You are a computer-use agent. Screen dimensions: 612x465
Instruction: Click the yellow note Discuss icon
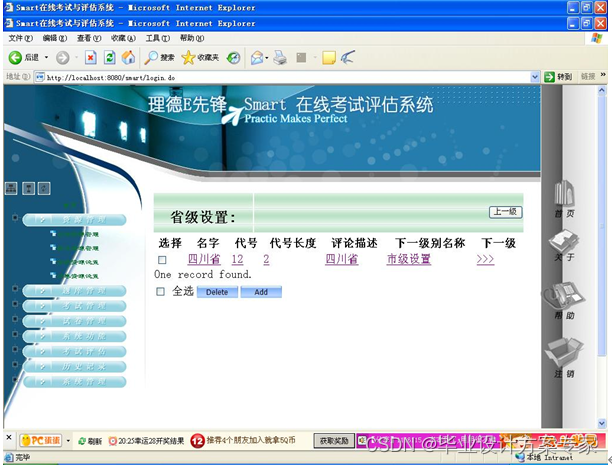pos(329,58)
